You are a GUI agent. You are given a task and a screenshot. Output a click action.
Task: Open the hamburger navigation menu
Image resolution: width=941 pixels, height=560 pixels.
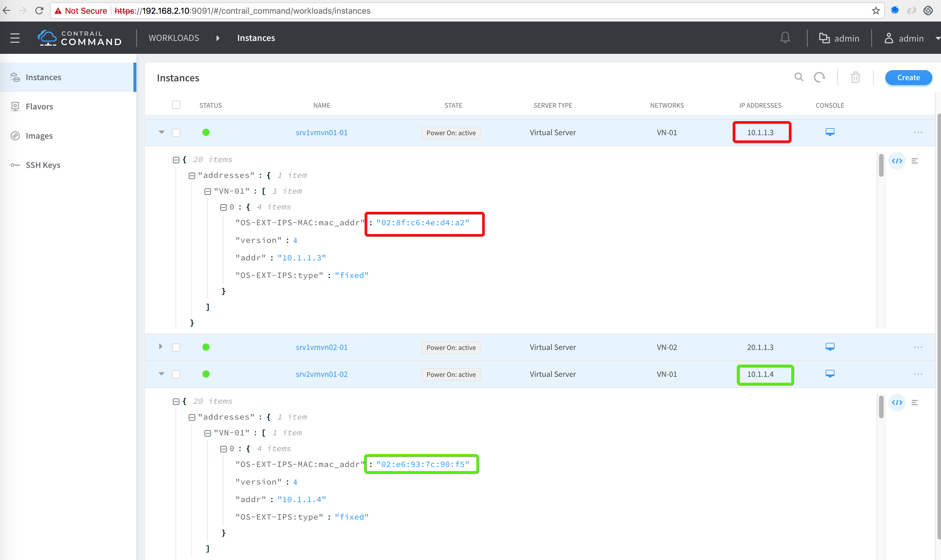(x=15, y=38)
